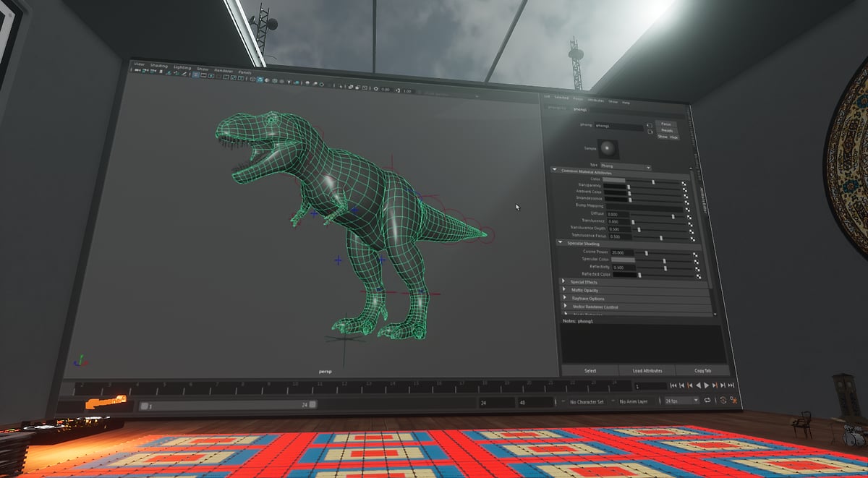Viewport: 868px width, 478px height.
Task: Click the Diffuse slider handle
Action: click(673, 215)
